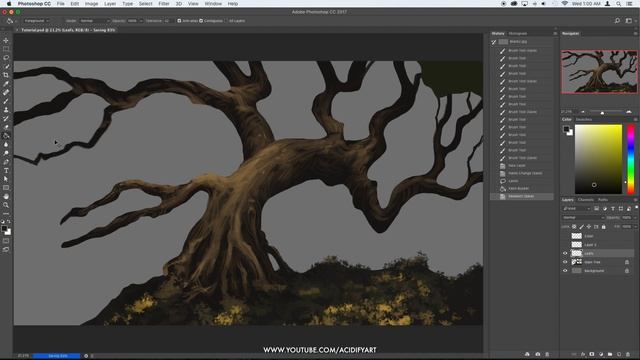Screen dimensions: 640x360
Task: Open the layer Fill dropdown arrow
Action: point(635,227)
